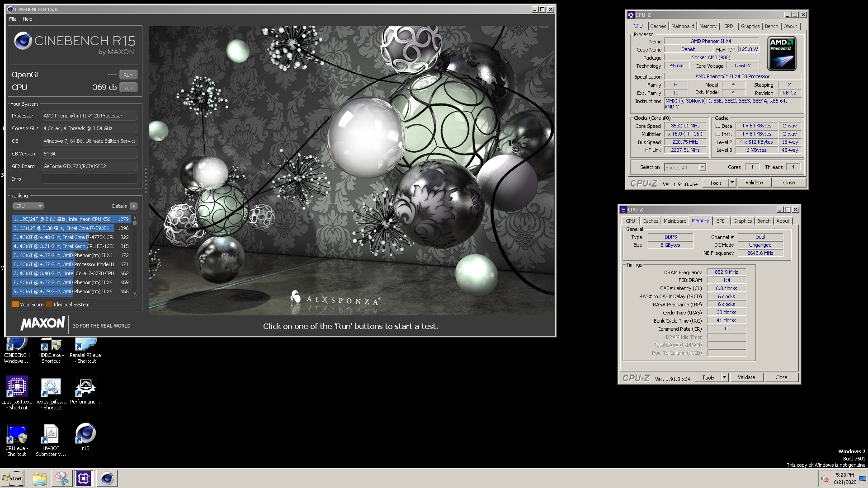Expand Tools dropdown arrow in upper CPU-Z

pyautogui.click(x=732, y=183)
